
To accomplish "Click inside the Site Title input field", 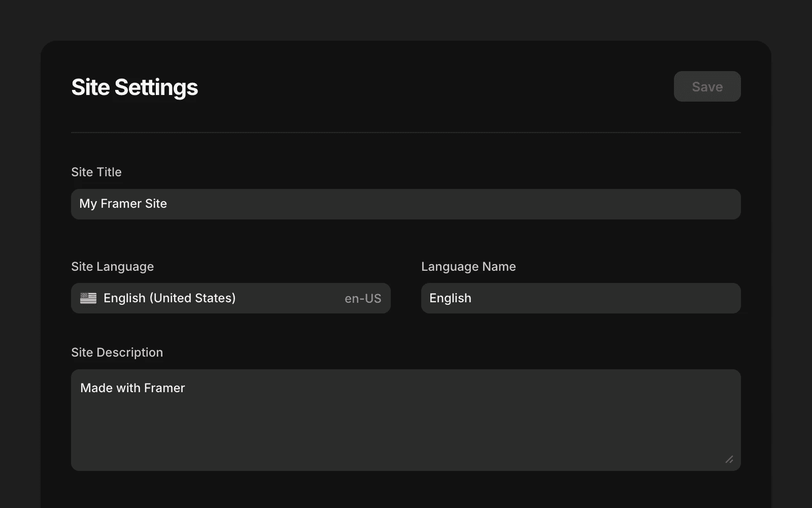I will click(405, 204).
